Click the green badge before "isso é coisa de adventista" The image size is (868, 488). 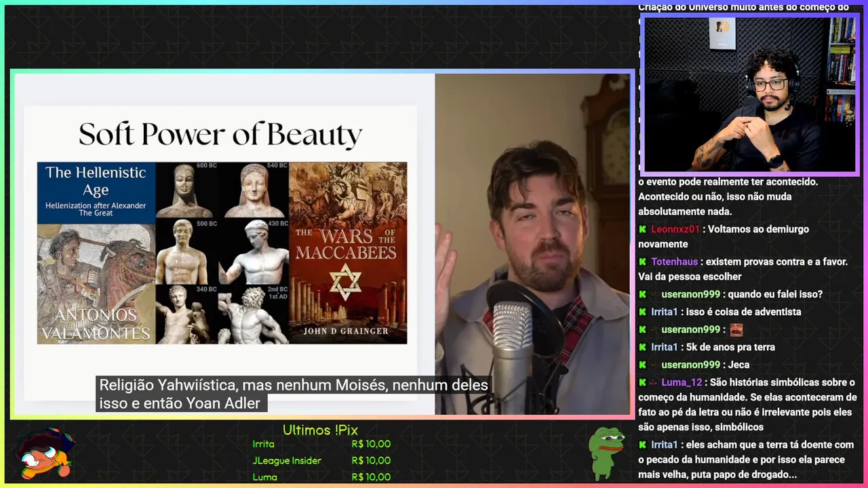[642, 312]
